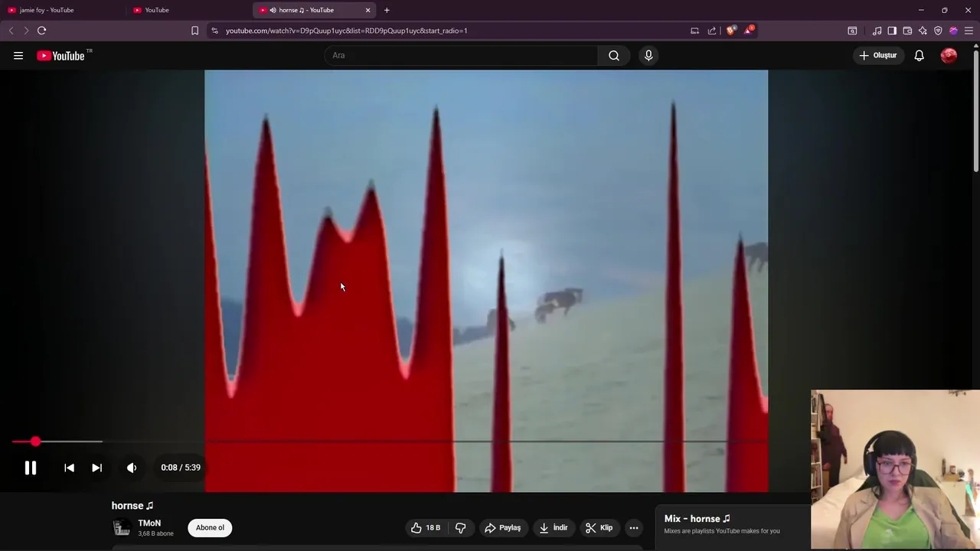Open the browser tab search icon
This screenshot has height=551, width=980.
(852, 31)
